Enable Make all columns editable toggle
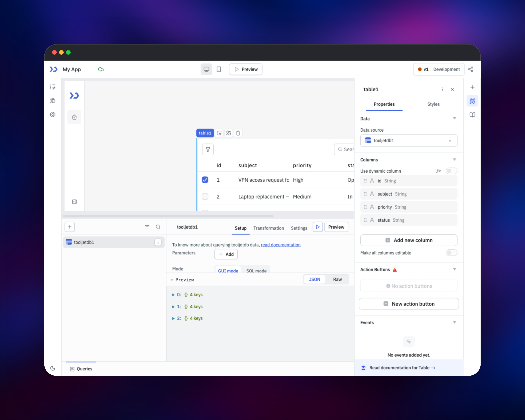 [x=452, y=253]
